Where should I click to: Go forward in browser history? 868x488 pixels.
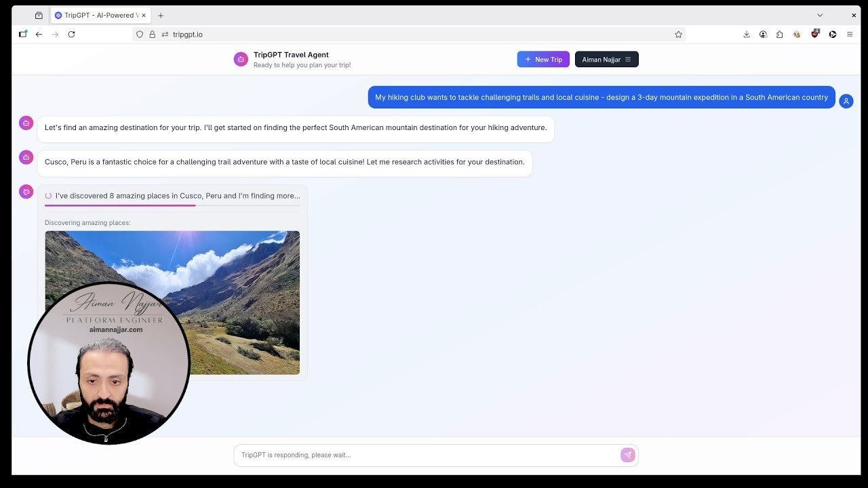click(55, 34)
